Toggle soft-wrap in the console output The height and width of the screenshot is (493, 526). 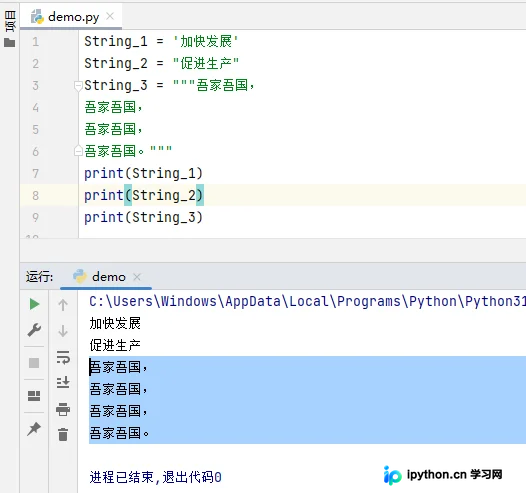pos(63,357)
